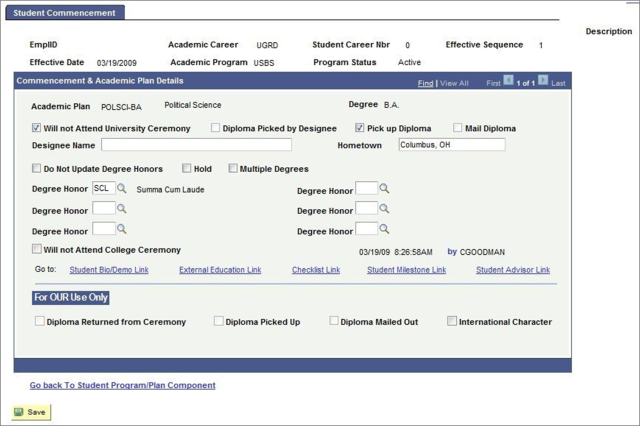The width and height of the screenshot is (640, 426).
Task: Go to previous row arrow icon
Action: [x=508, y=80]
